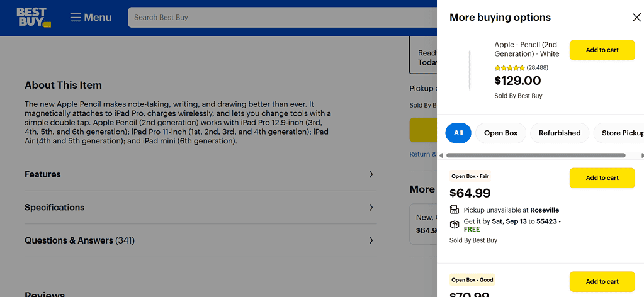Click the Features chevron arrow
Image resolution: width=644 pixels, height=297 pixels.
[371, 174]
